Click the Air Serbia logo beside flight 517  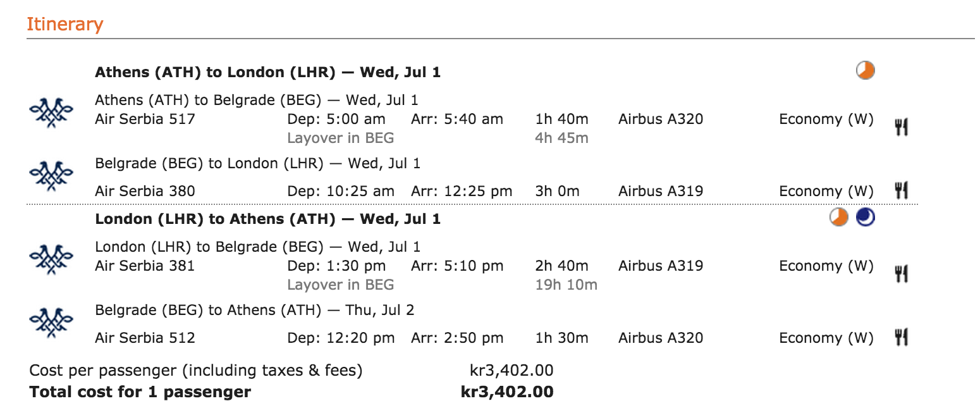point(51,113)
